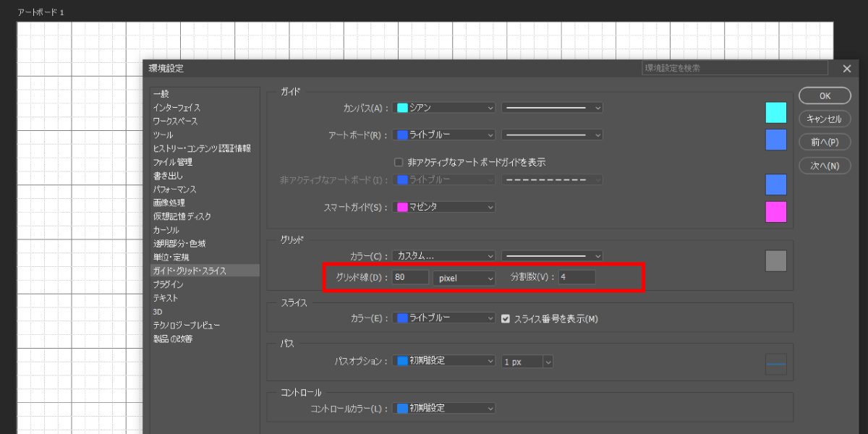Image resolution: width=868 pixels, height=434 pixels.
Task: Select プラグイン in the preferences list
Action: coord(205,284)
